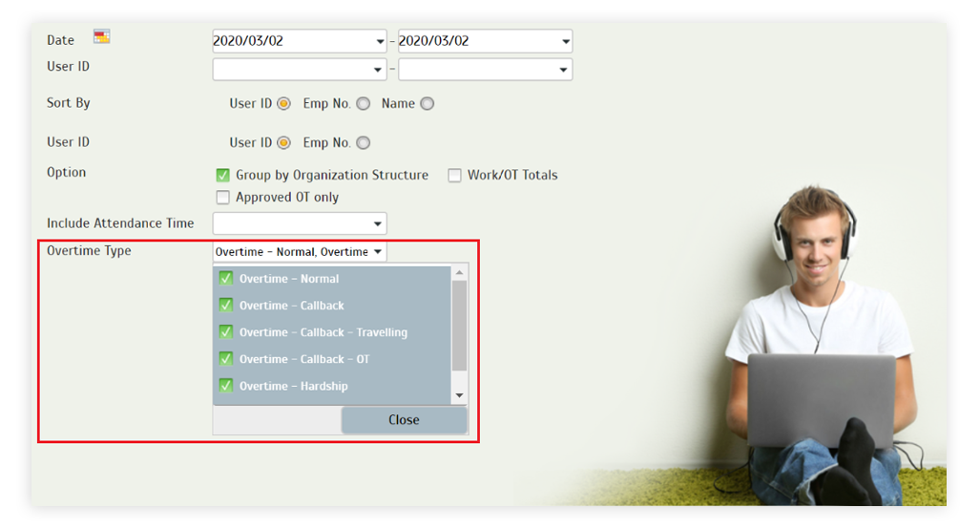Choose Emp No. in second User ID row
This screenshot has height=529, width=980.
(364, 143)
